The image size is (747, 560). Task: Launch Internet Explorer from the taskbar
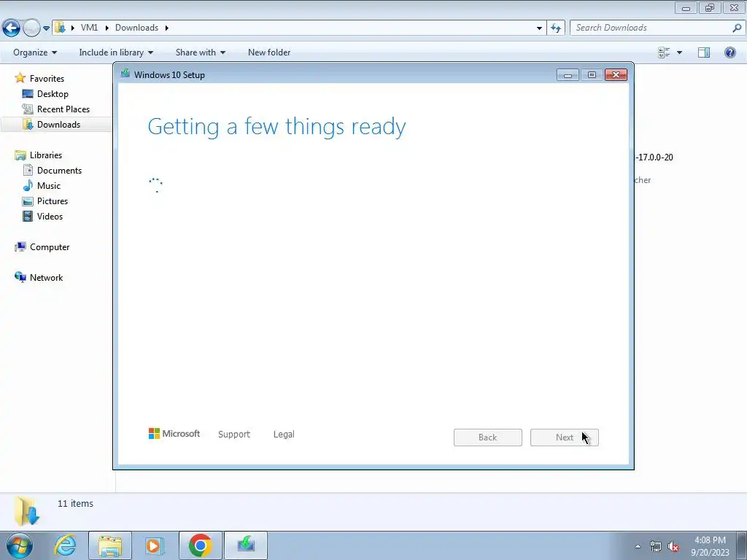[x=65, y=545]
